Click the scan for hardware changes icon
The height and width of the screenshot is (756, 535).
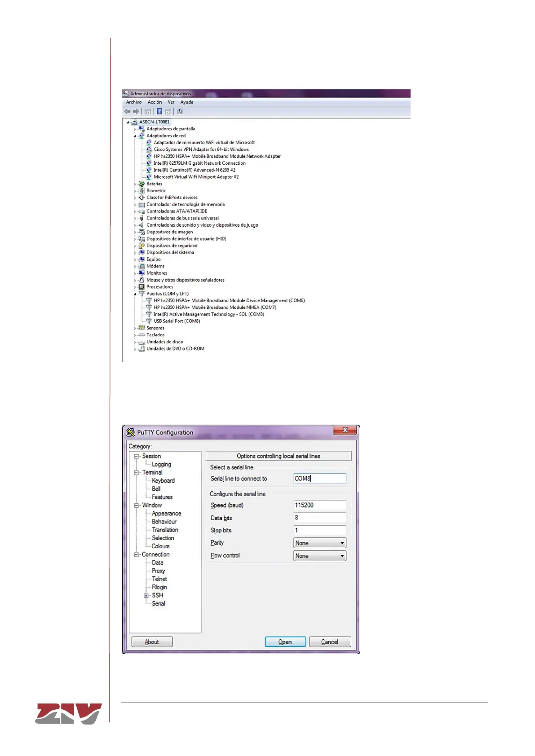[x=180, y=111]
